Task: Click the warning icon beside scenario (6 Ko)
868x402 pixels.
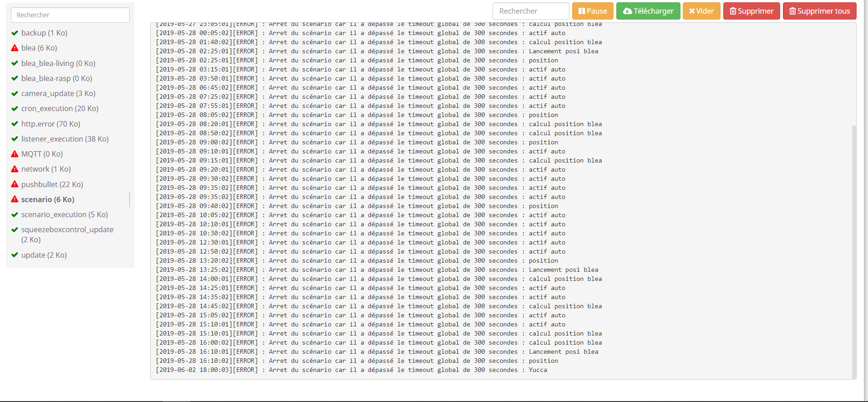Action: click(x=15, y=199)
